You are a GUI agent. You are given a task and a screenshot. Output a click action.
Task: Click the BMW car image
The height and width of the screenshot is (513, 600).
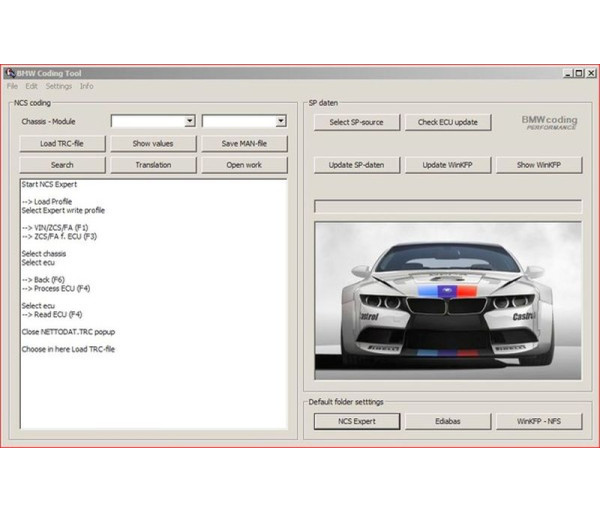coord(447,300)
